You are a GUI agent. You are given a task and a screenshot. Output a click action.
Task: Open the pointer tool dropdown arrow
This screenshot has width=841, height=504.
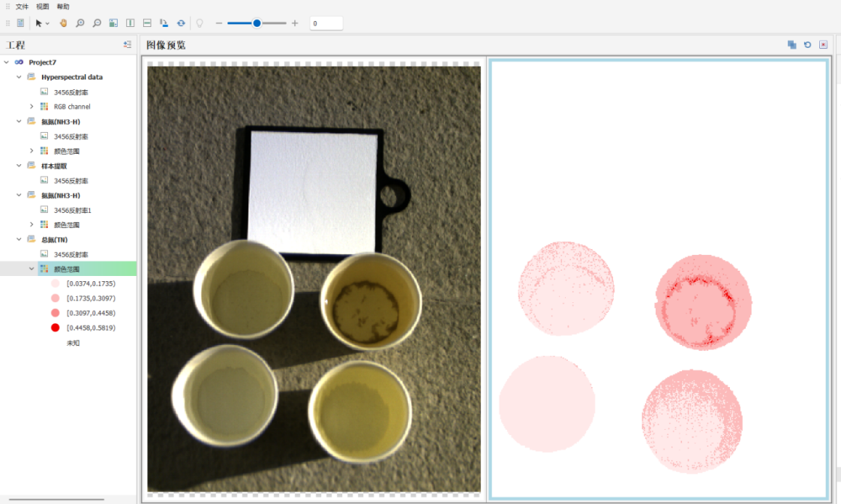pos(48,23)
